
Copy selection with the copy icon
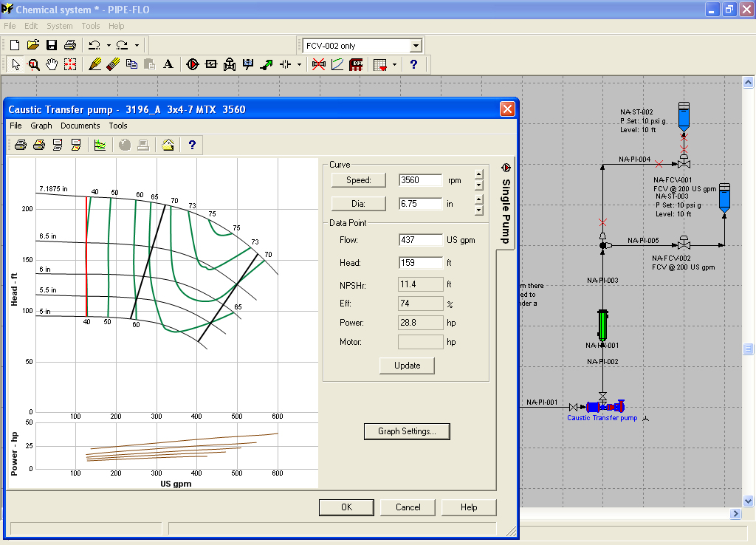click(x=131, y=64)
